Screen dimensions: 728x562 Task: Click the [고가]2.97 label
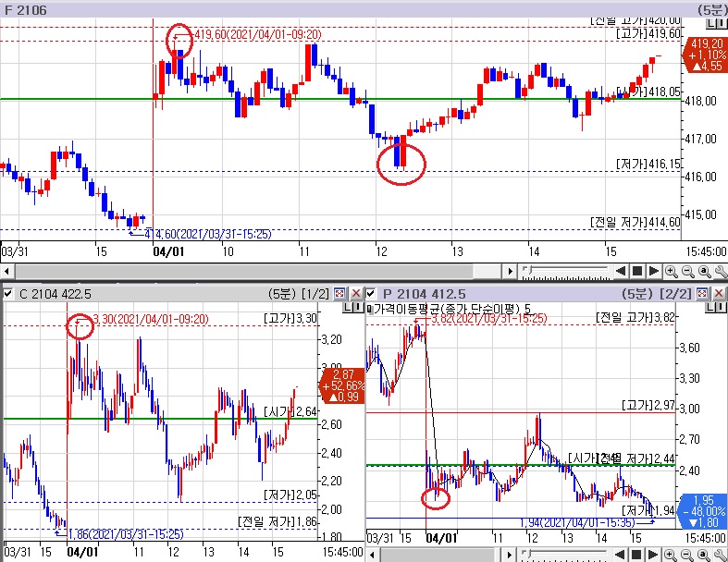pyautogui.click(x=648, y=406)
